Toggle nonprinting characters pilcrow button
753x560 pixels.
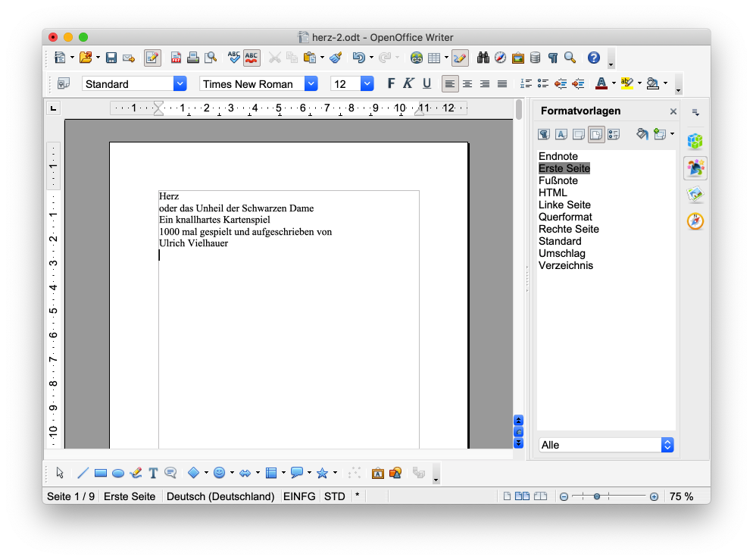[553, 58]
